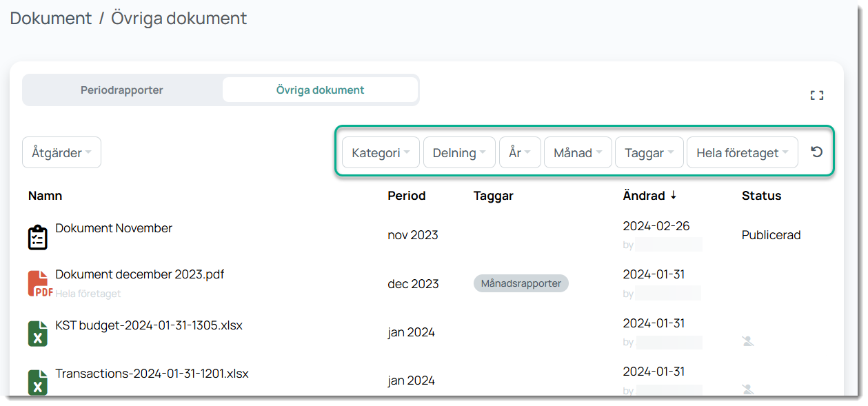Click the not-shared person icon on KST budget row
This screenshot has width=868, height=406.
[x=748, y=341]
